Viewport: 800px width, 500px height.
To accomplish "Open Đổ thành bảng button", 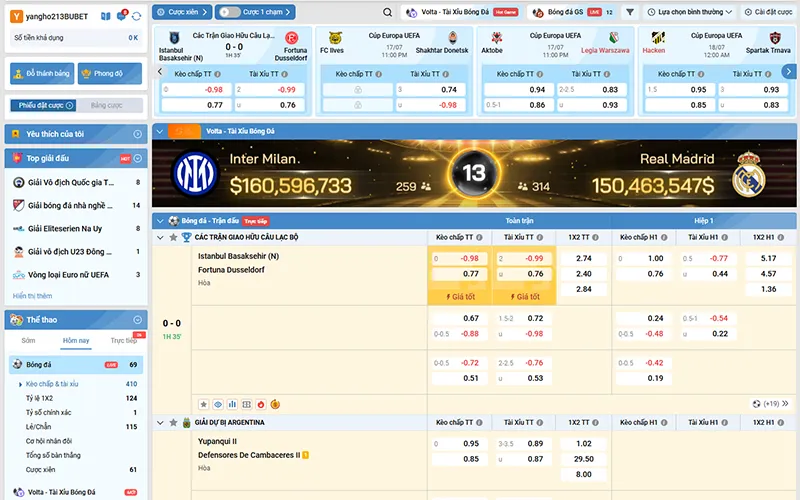I will click(42, 73).
